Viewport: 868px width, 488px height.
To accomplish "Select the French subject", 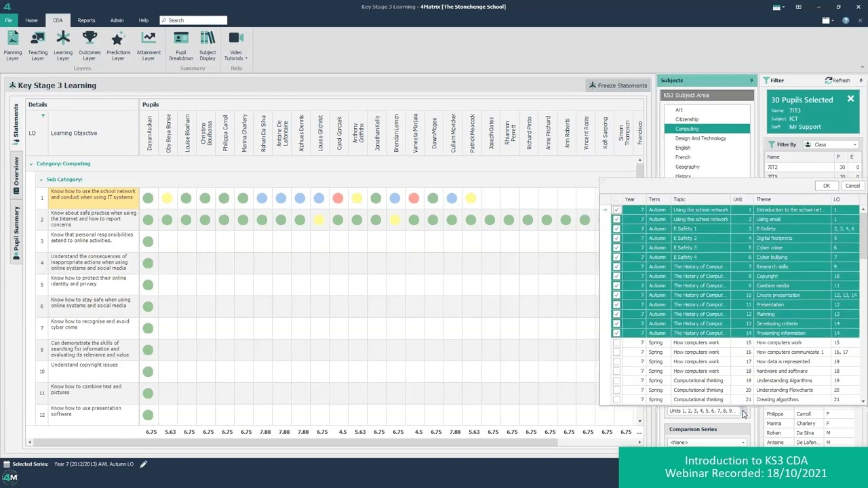I will click(683, 157).
